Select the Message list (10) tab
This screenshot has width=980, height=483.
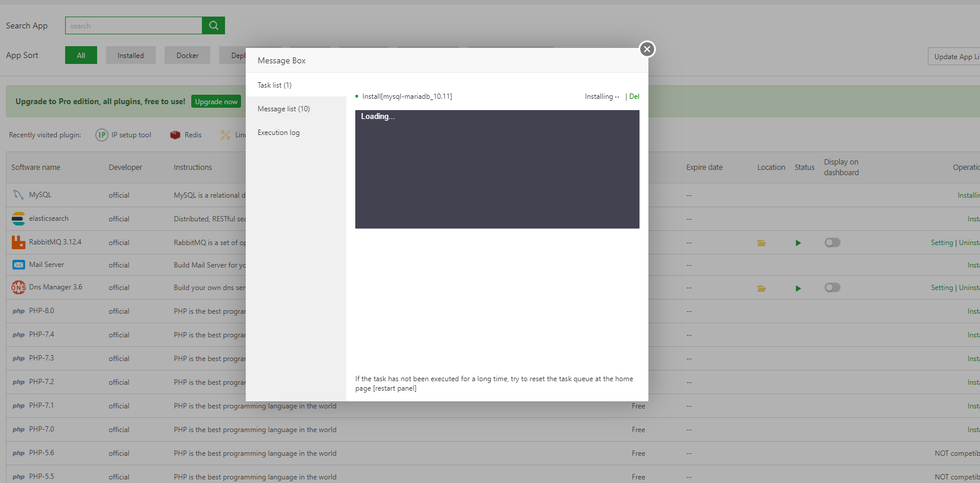tap(296, 109)
